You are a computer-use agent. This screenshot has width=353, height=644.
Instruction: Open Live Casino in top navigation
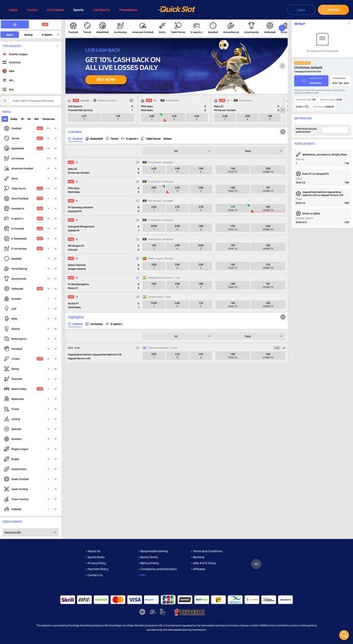click(55, 10)
